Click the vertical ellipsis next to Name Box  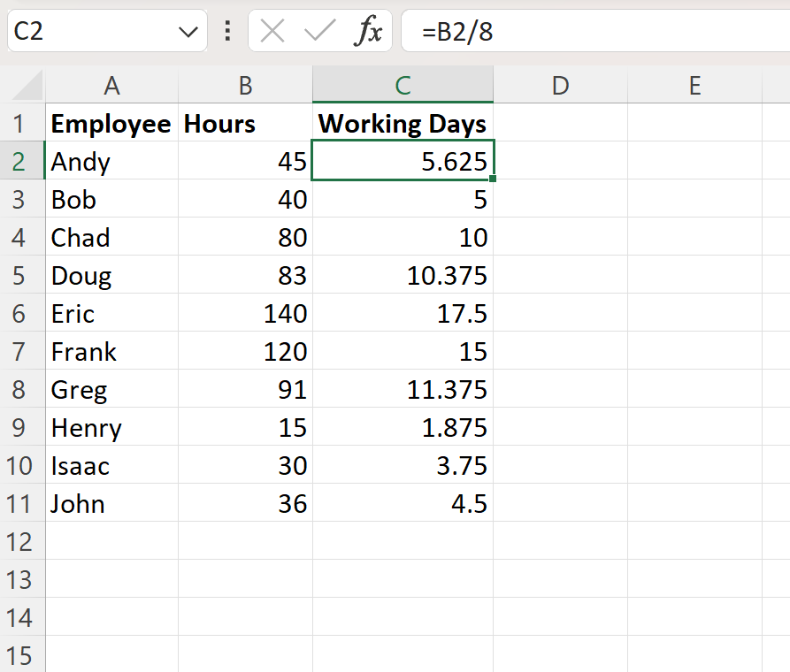[x=226, y=31]
